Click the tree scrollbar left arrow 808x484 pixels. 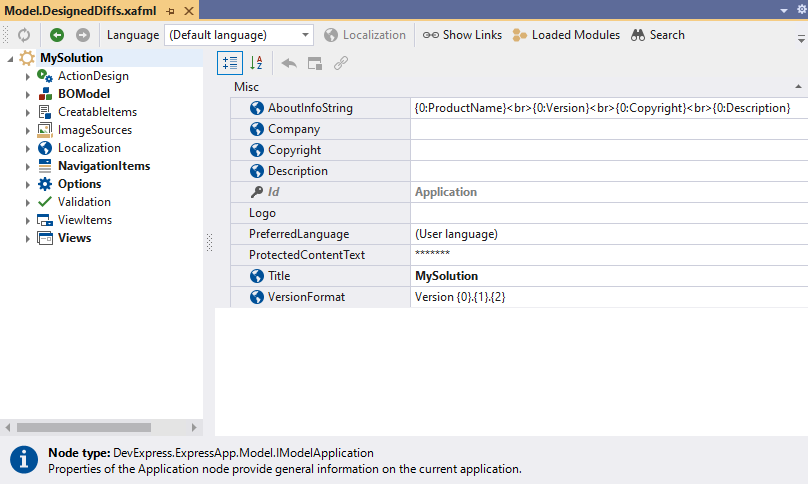tap(8, 427)
